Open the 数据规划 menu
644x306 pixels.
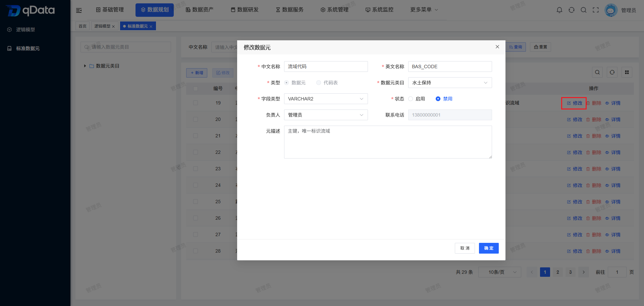[x=155, y=10]
